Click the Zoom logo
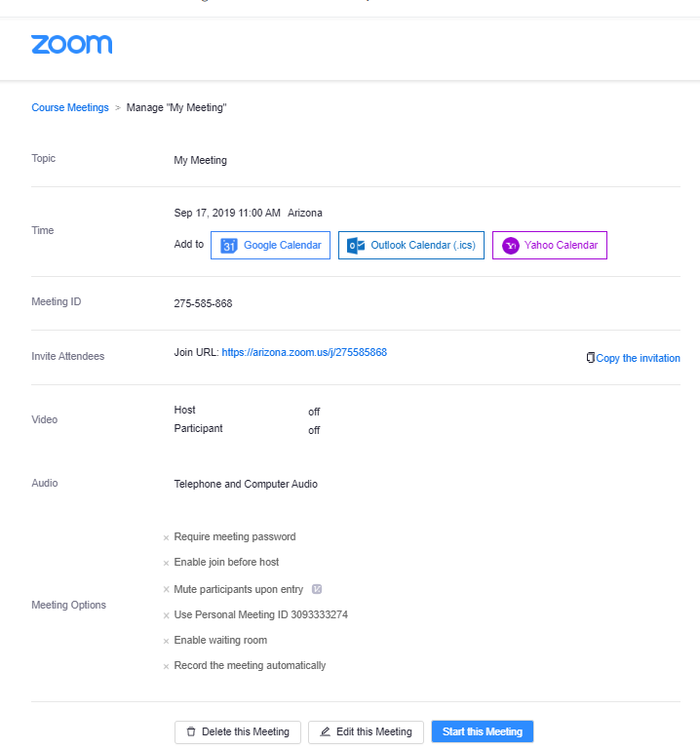Image resolution: width=700 pixels, height=749 pixels. [71, 45]
